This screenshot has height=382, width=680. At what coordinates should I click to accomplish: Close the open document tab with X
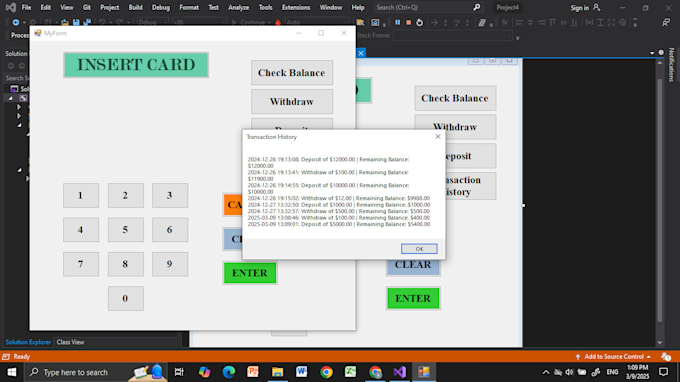pyautogui.click(x=361, y=53)
